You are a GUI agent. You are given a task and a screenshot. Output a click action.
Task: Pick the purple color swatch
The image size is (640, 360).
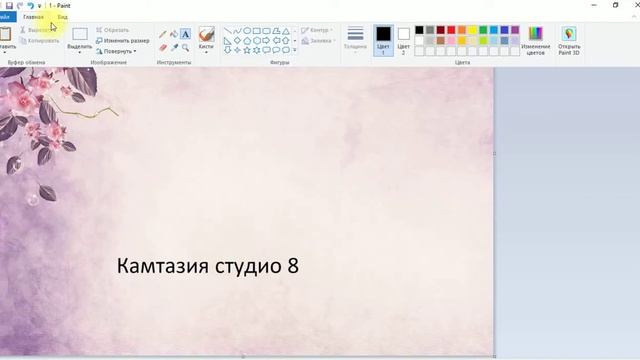tap(515, 30)
